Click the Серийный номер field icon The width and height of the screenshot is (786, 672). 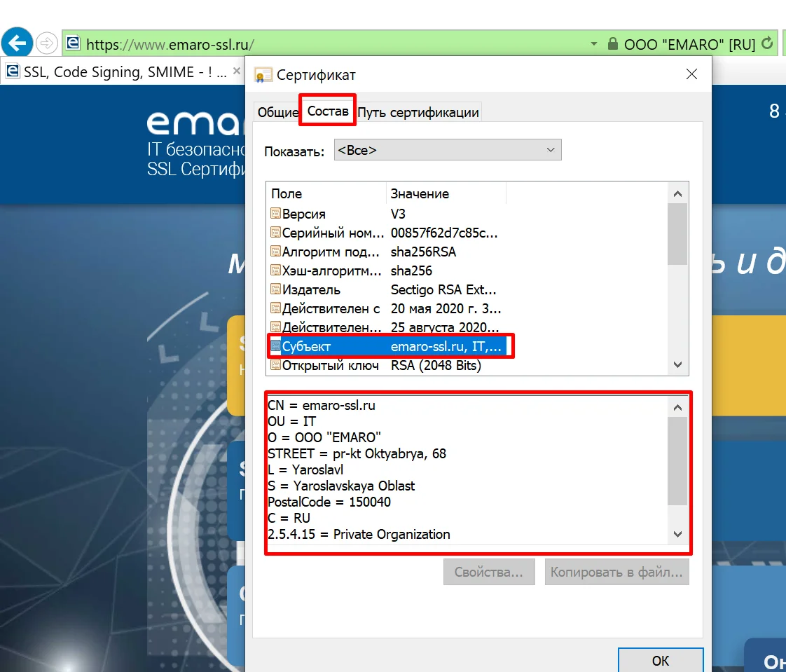(x=275, y=233)
